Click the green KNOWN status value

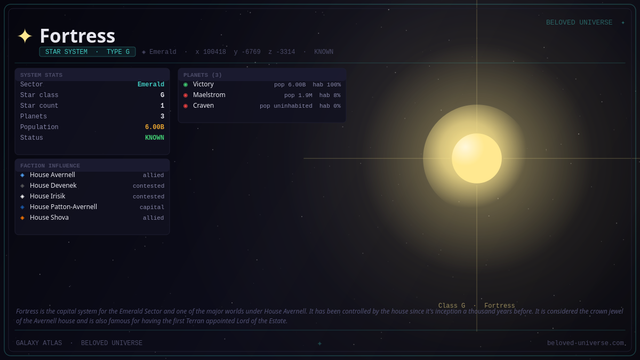pyautogui.click(x=154, y=138)
